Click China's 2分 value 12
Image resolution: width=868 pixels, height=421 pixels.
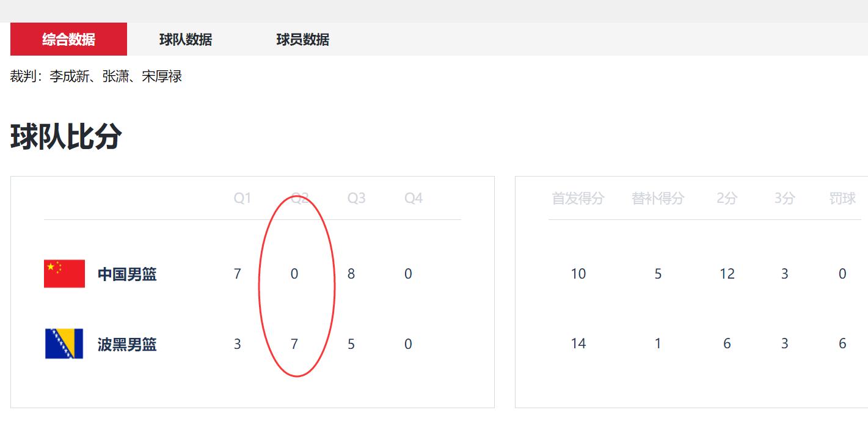point(727,274)
